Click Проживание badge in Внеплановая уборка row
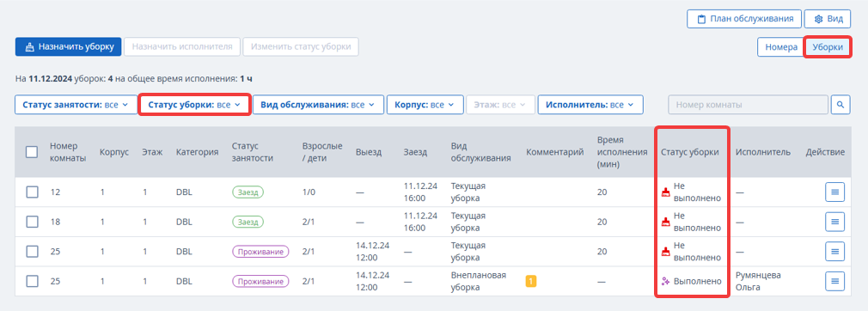 pyautogui.click(x=260, y=281)
